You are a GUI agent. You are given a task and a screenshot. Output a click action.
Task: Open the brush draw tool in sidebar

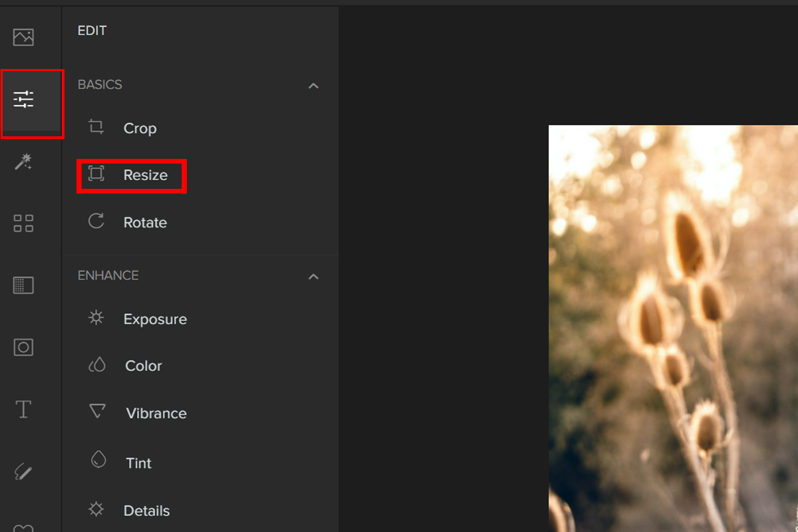pyautogui.click(x=23, y=472)
